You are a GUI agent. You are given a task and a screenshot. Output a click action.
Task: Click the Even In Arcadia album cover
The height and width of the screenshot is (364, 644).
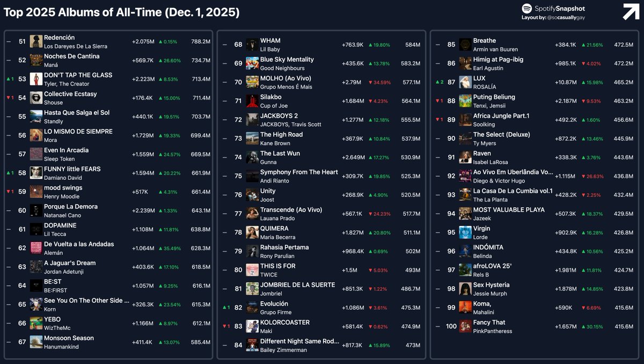tap(36, 155)
